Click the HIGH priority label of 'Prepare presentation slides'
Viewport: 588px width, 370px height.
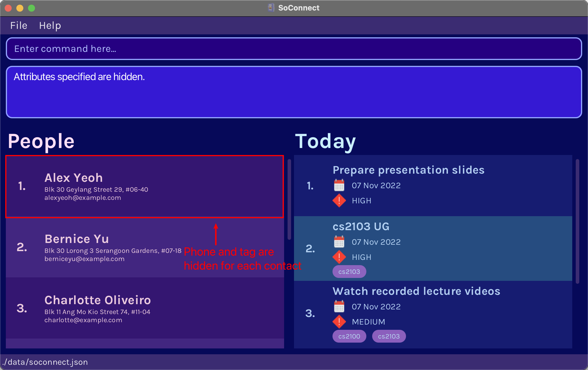(361, 201)
